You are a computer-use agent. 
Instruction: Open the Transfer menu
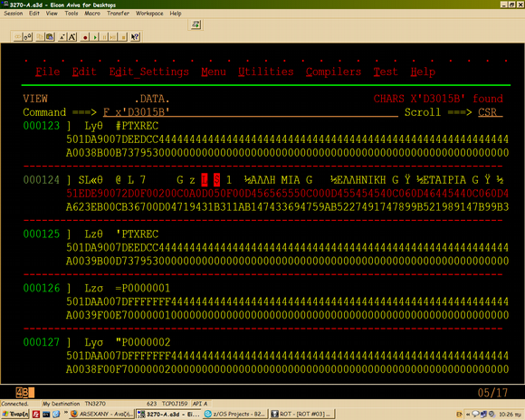tap(118, 14)
